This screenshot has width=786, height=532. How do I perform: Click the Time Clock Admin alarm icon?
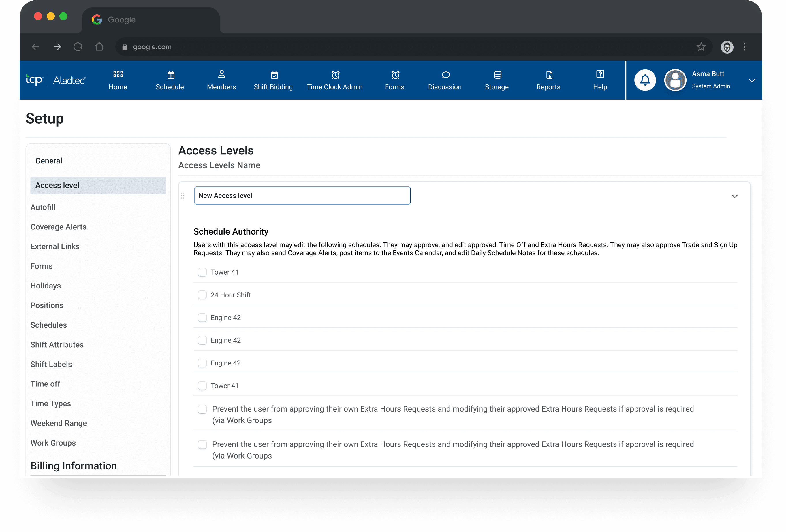[x=335, y=75]
